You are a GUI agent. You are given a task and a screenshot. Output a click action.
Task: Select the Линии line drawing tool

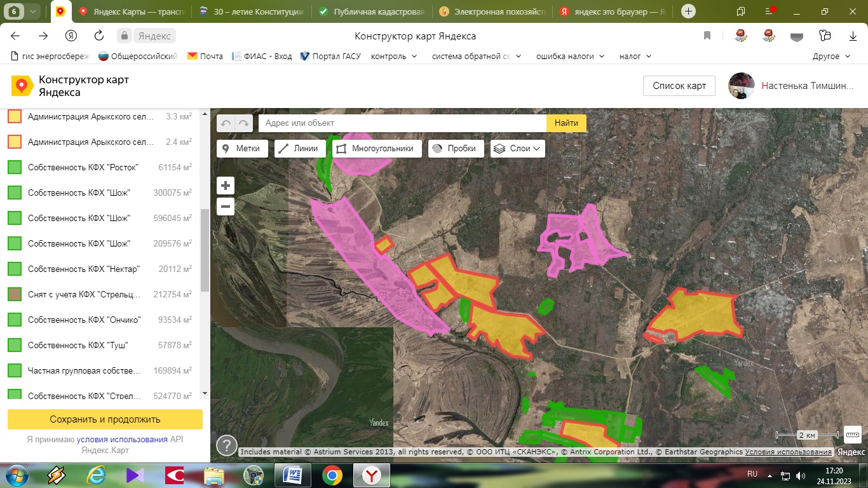[301, 149]
